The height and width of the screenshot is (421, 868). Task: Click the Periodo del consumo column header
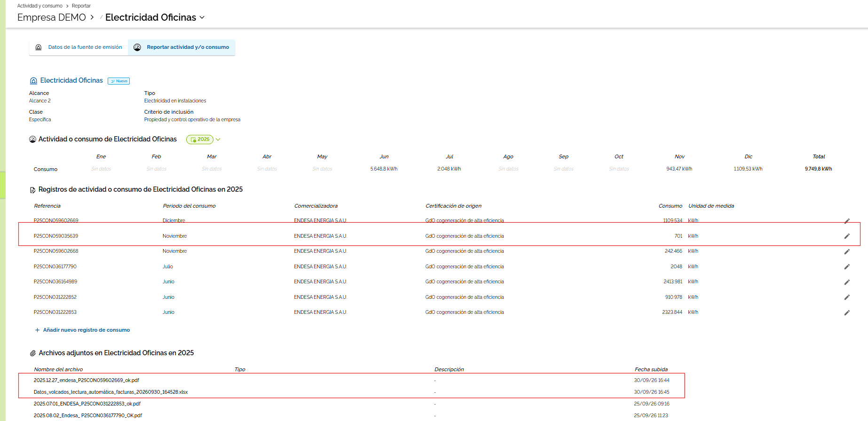(x=189, y=206)
